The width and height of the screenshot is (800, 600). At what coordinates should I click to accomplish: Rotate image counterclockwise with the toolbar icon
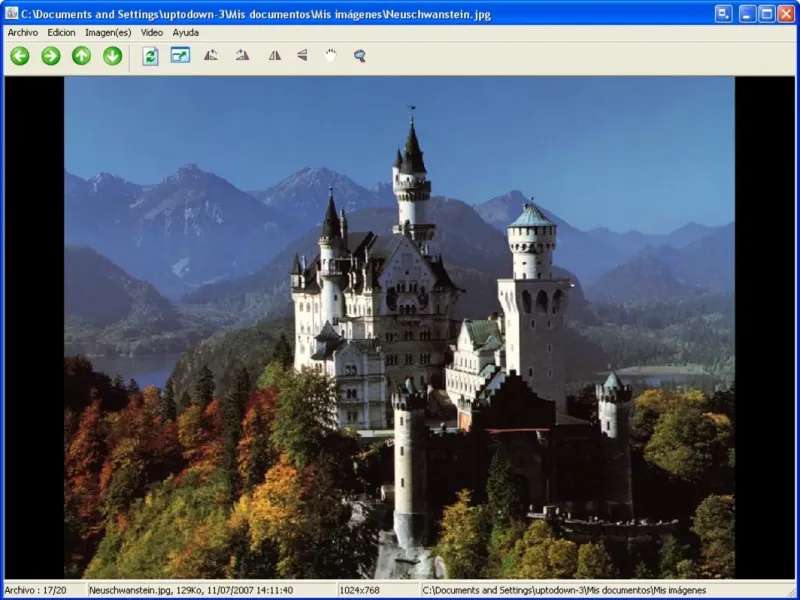click(211, 55)
